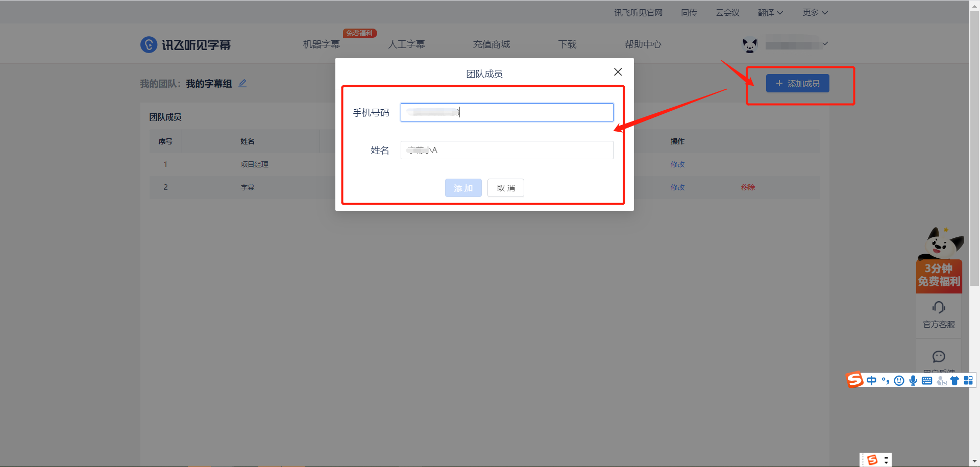Open the 机器字幕 menu item
Screen dimensions: 980x467
pyautogui.click(x=321, y=44)
